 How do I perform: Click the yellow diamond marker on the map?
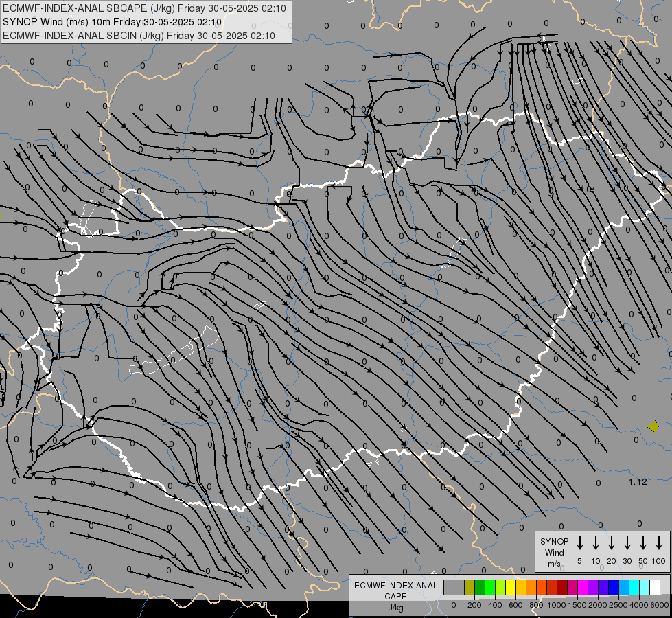pyautogui.click(x=653, y=426)
